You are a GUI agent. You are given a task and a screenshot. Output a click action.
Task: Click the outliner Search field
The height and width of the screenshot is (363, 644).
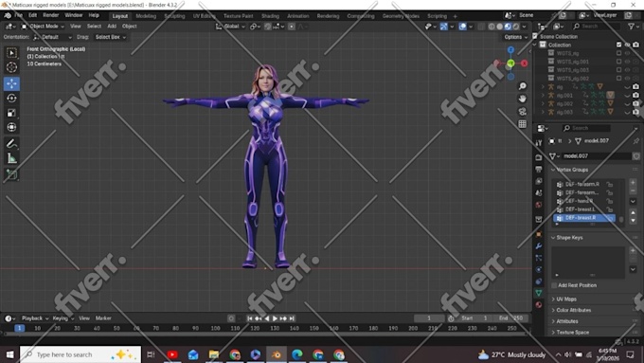(597, 27)
